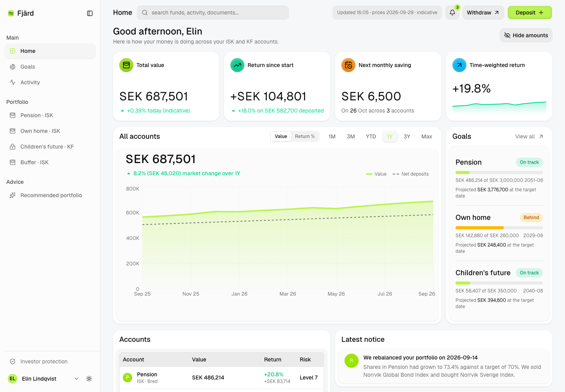
Task: Open Activity in the sidebar
Action: (50, 82)
